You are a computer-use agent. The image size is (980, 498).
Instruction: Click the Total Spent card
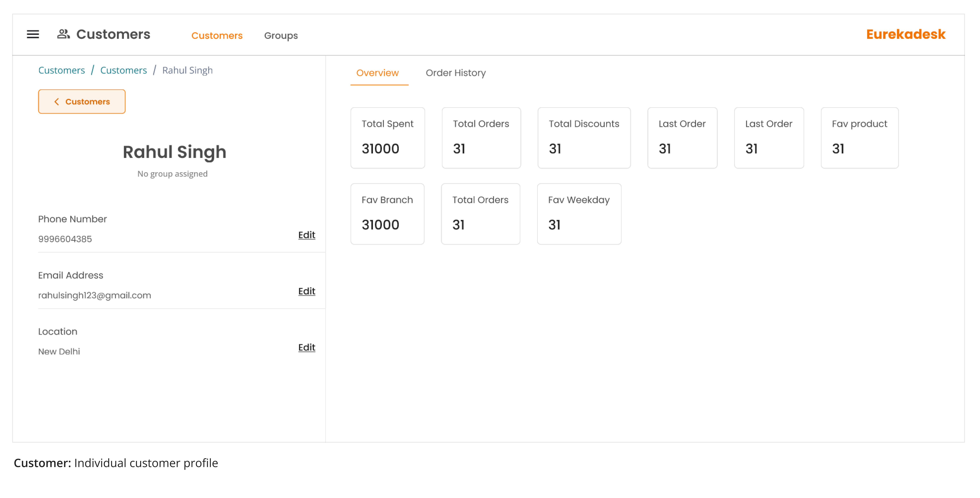[x=388, y=138]
